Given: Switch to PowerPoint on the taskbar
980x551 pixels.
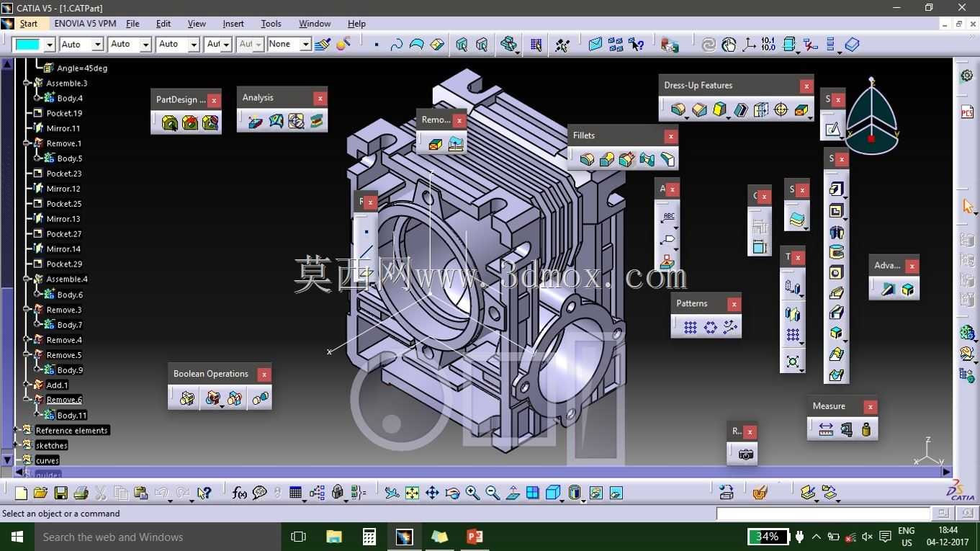Looking at the screenshot, I should point(475,537).
